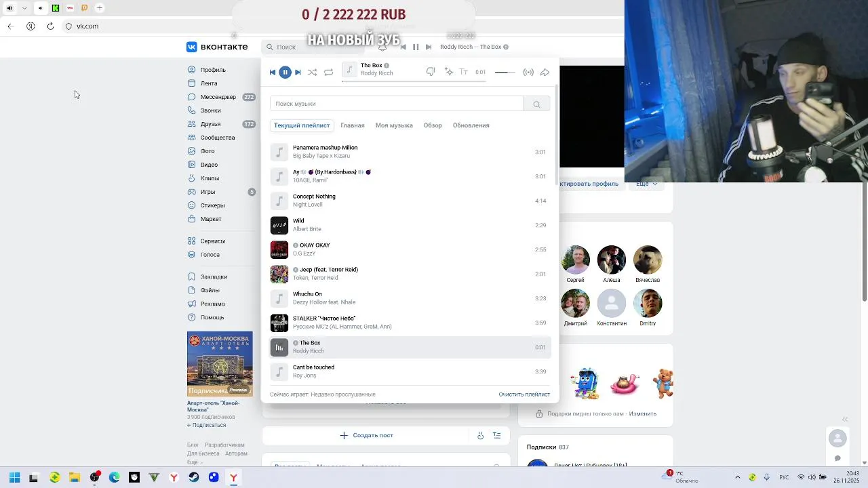Open the Сообщества section
868x488 pixels.
coord(218,138)
